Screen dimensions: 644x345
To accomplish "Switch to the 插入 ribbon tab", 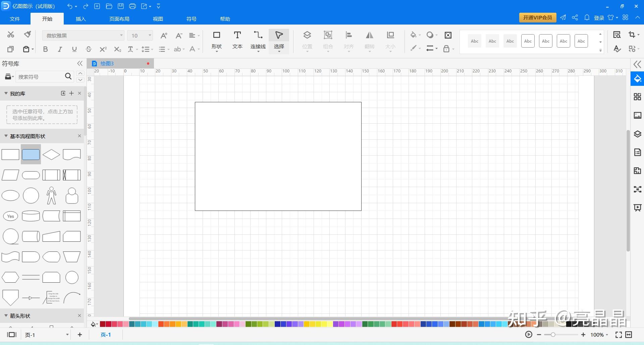I will pyautogui.click(x=80, y=19).
